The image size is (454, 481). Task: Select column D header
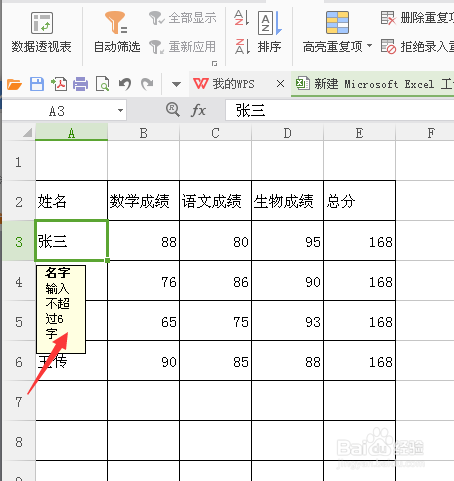pyautogui.click(x=287, y=132)
